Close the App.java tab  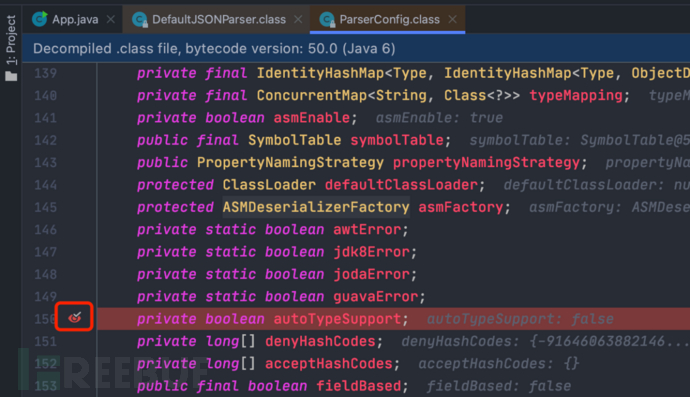(111, 19)
